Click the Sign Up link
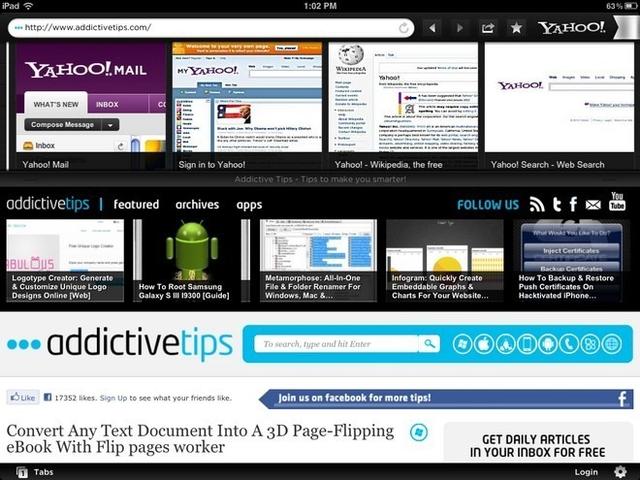The width and height of the screenshot is (640, 480). [113, 398]
